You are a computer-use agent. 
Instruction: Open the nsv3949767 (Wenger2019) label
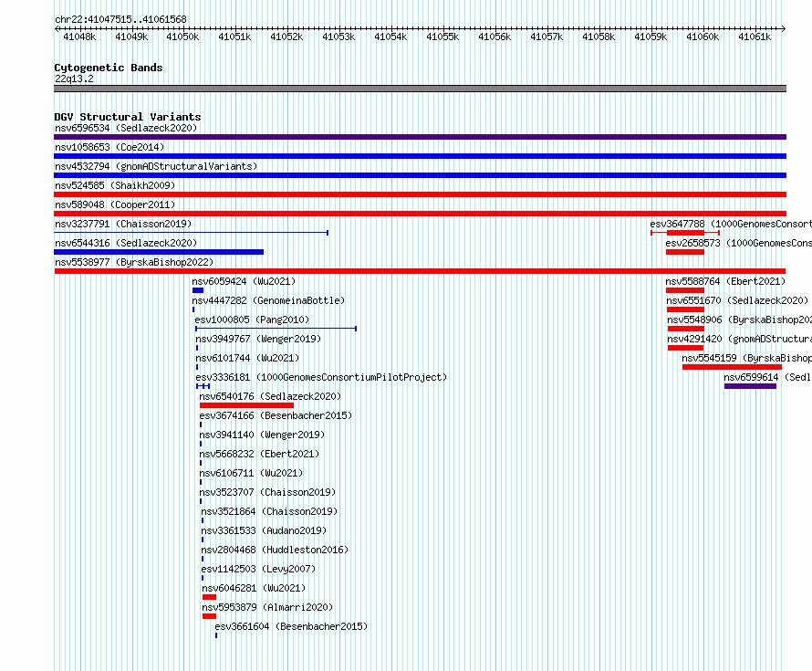click(258, 339)
